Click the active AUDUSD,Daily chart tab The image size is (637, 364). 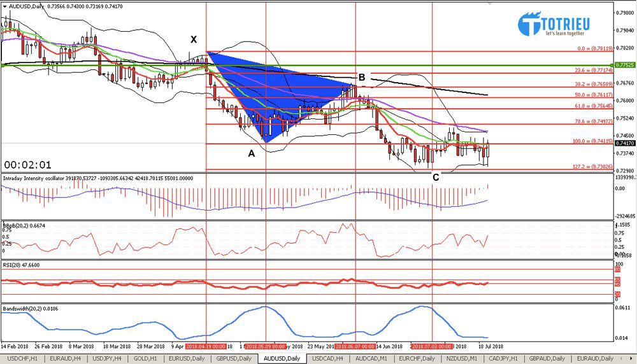pyautogui.click(x=282, y=358)
